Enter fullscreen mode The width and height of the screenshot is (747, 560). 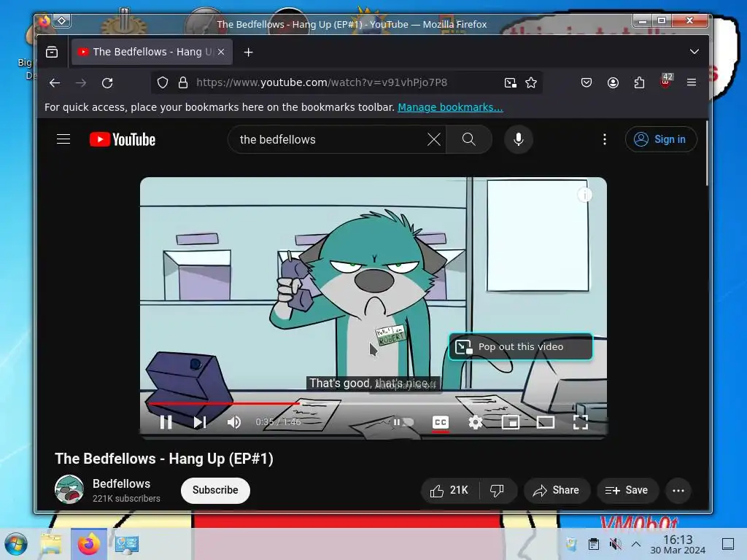(580, 422)
